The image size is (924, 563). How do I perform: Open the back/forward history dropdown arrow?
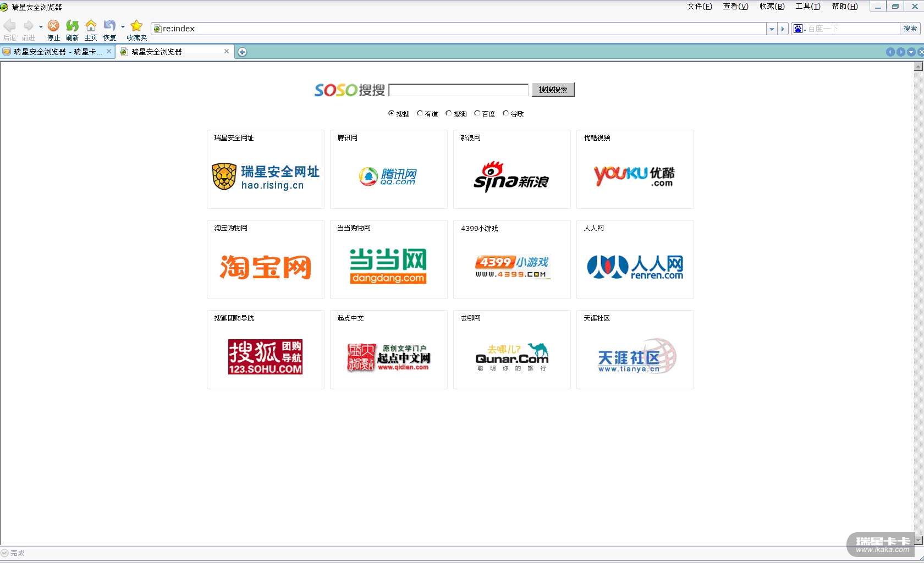tap(41, 26)
